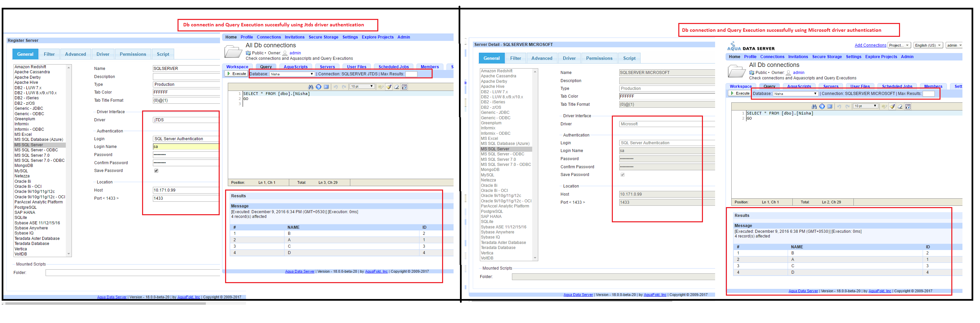The width and height of the screenshot is (980, 323).
Task: Click the Max Results field for the JTDS connection
Action: [411, 74]
